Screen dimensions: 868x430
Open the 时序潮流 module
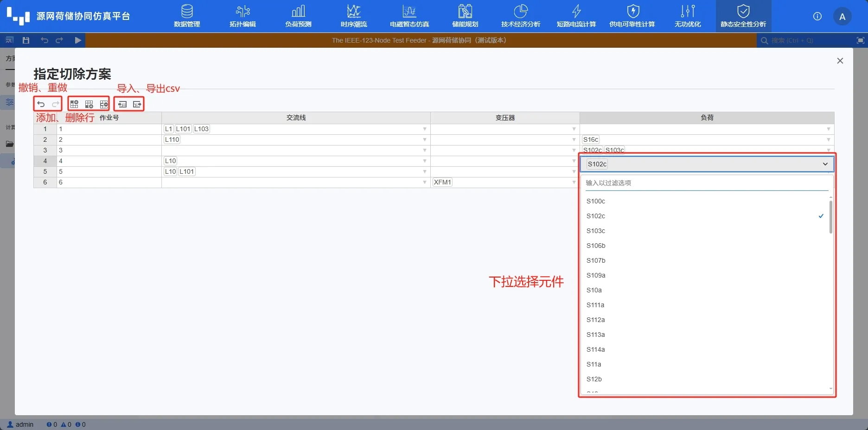pyautogui.click(x=354, y=16)
